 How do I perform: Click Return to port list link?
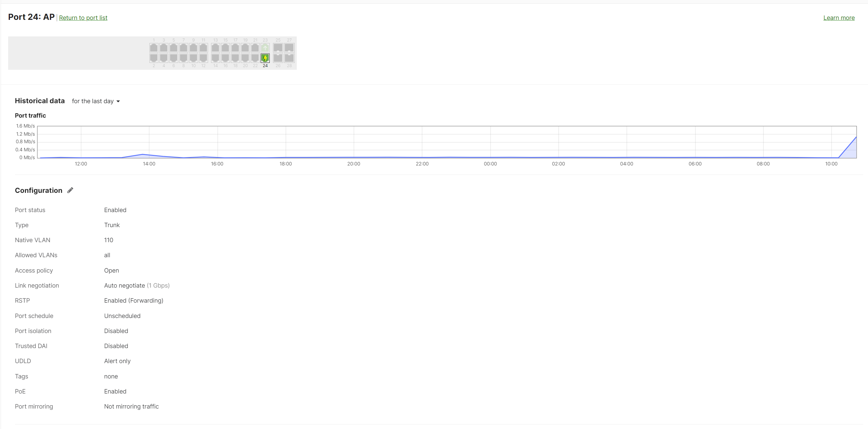(83, 17)
